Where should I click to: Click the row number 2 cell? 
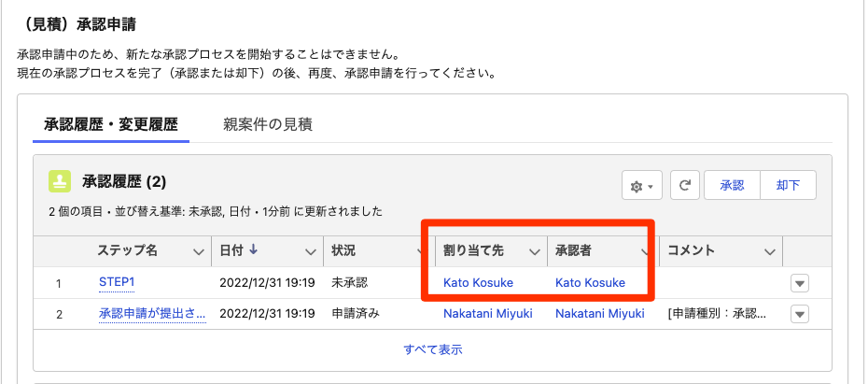(59, 315)
